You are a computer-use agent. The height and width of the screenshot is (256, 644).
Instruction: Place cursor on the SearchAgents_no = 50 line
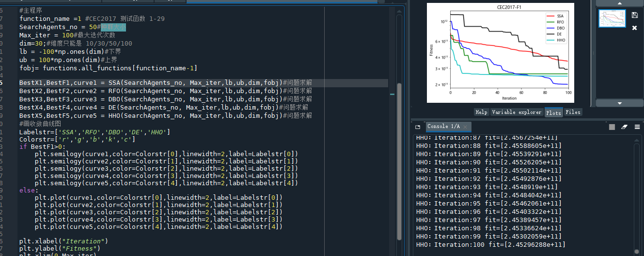pyautogui.click(x=58, y=27)
